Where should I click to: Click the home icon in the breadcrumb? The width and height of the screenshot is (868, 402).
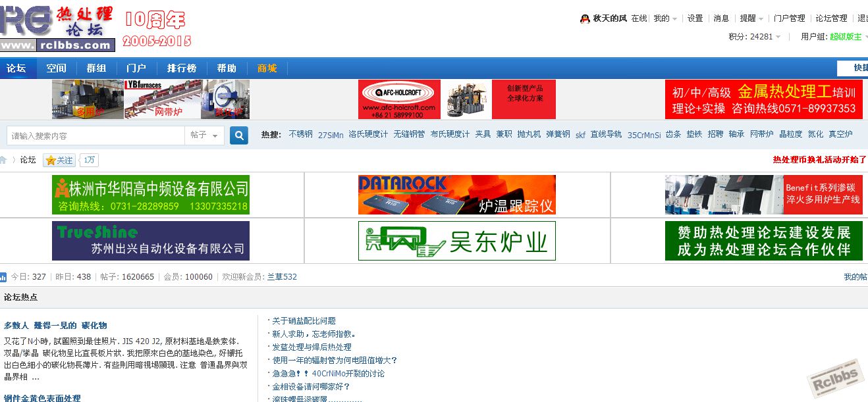[3, 160]
